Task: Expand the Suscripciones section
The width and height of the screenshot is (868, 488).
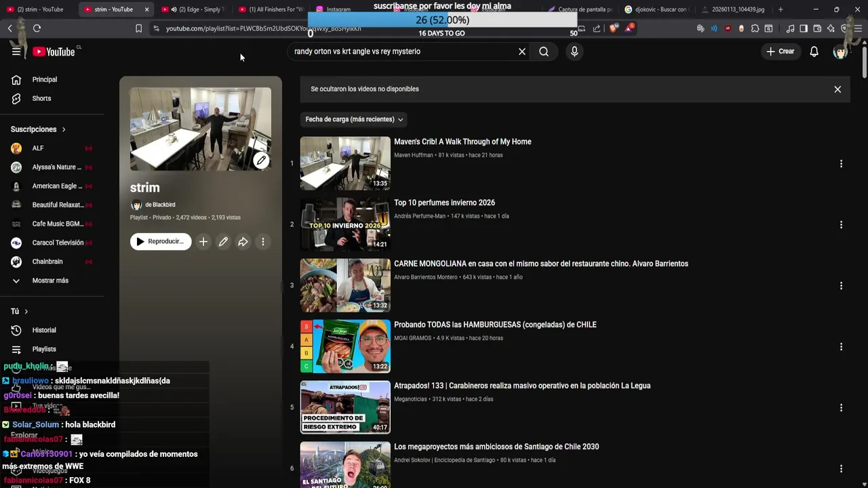Action: click(38, 129)
